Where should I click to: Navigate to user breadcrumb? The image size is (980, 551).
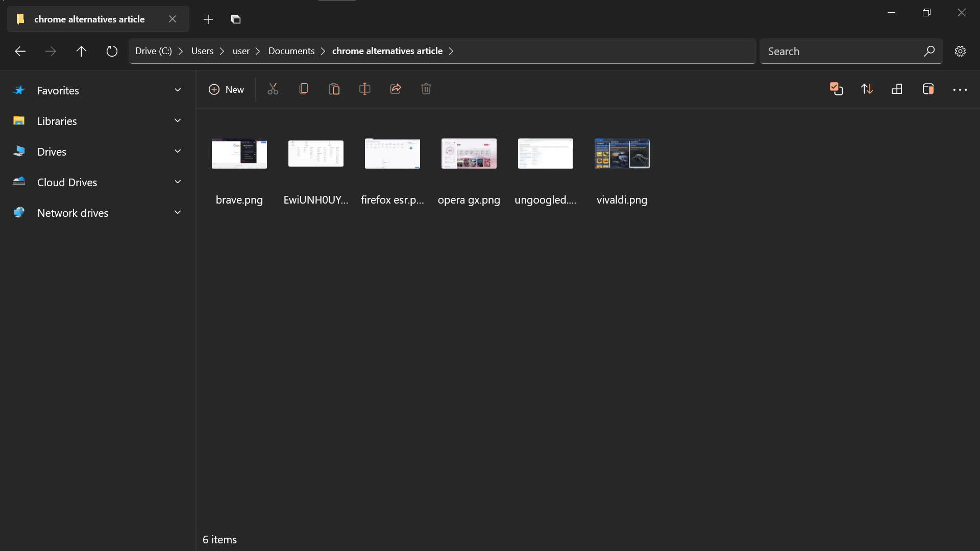tap(241, 51)
